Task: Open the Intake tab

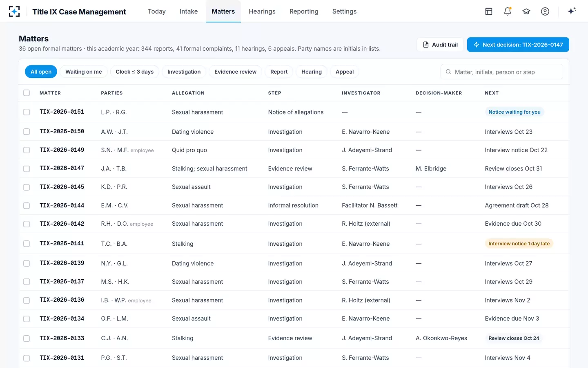Action: click(189, 11)
